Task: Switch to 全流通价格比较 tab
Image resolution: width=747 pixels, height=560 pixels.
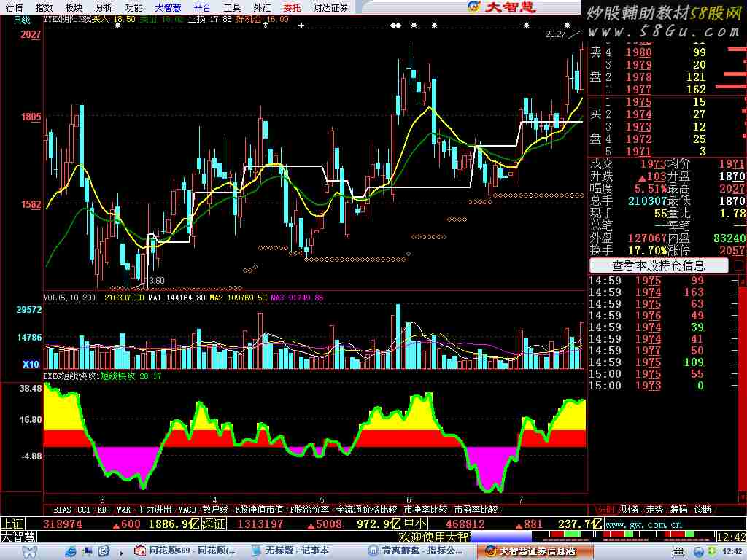Action: coord(366,510)
